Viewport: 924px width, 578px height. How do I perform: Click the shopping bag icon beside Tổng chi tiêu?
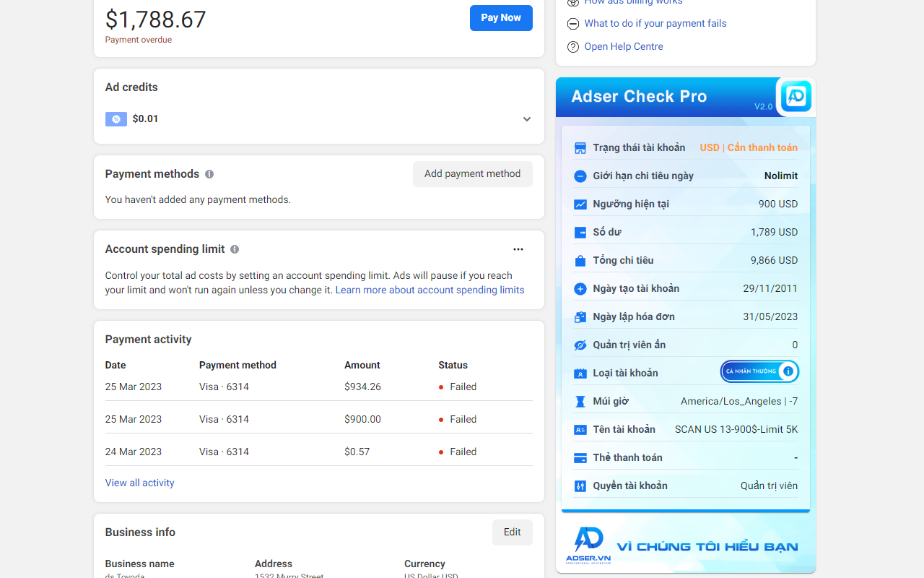click(580, 259)
